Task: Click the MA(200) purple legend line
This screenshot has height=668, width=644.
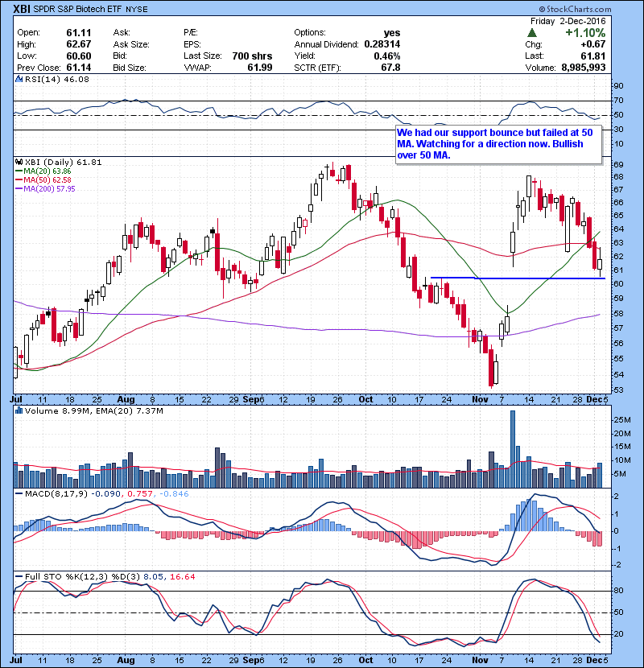Action: point(19,189)
